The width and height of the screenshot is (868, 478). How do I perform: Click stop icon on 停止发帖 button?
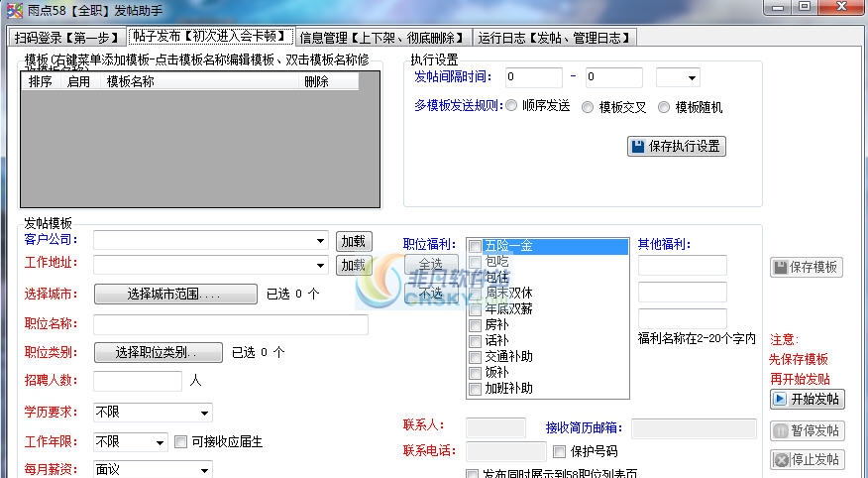[x=781, y=460]
